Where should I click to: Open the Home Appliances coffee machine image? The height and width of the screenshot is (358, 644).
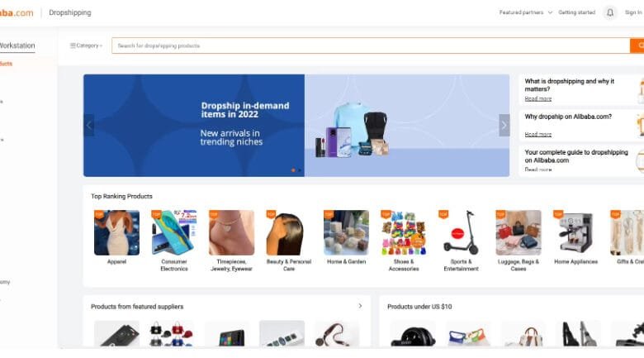pos(575,232)
